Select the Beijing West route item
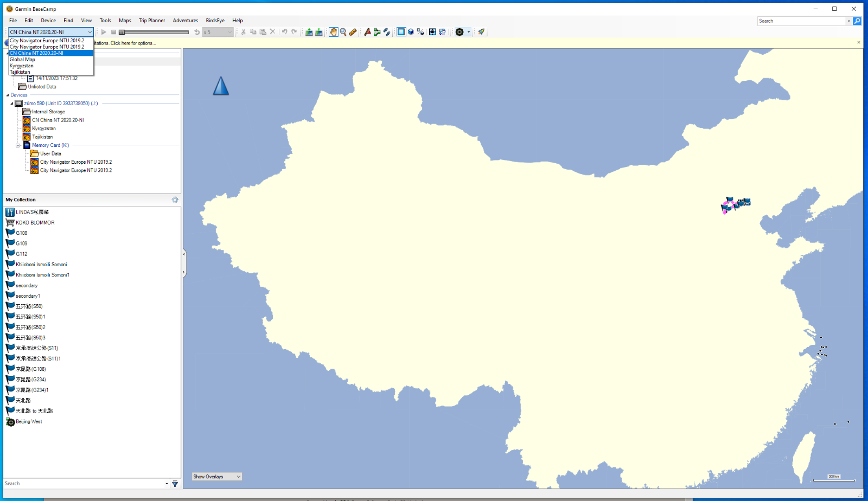This screenshot has width=868, height=501. point(24,422)
